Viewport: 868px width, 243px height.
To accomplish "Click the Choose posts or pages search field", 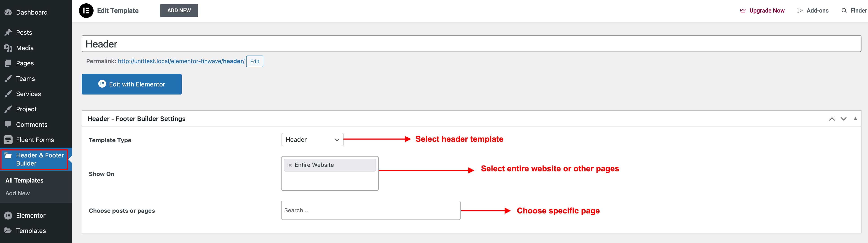I will pos(371,210).
